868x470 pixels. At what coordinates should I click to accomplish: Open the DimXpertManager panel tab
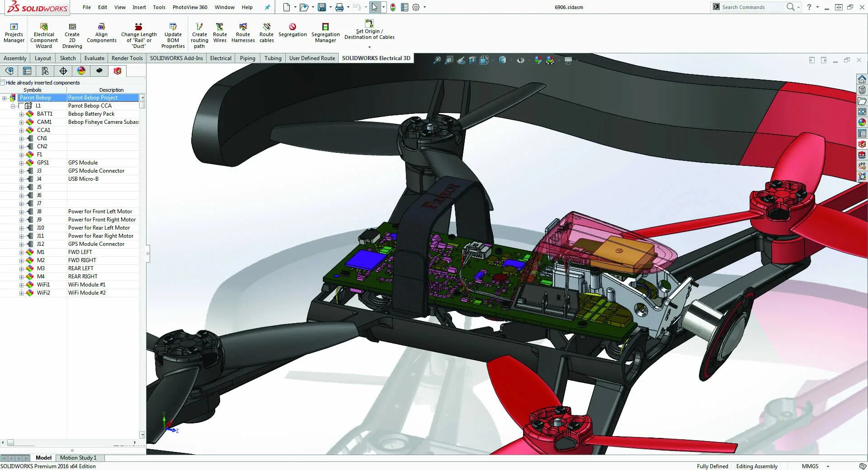click(x=63, y=71)
